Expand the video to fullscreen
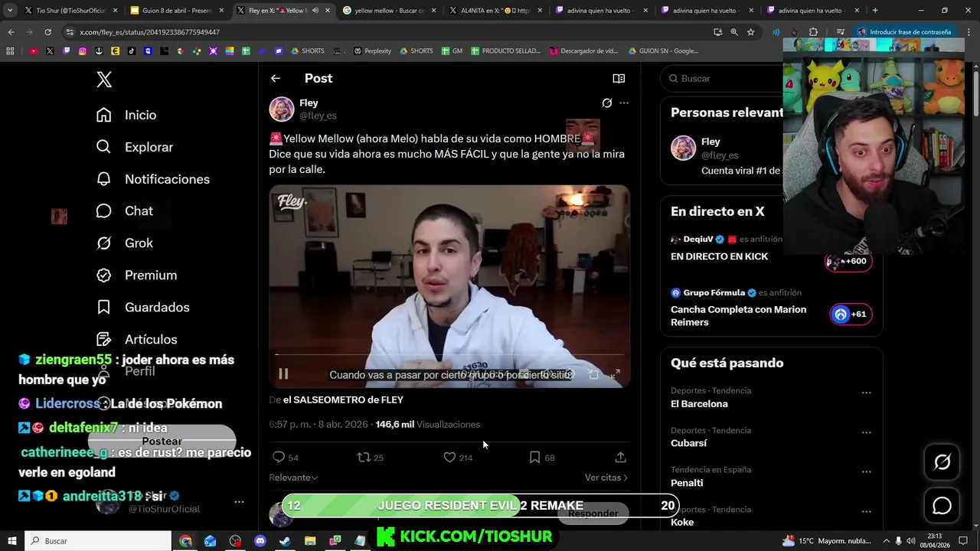The width and height of the screenshot is (980, 551). [615, 374]
